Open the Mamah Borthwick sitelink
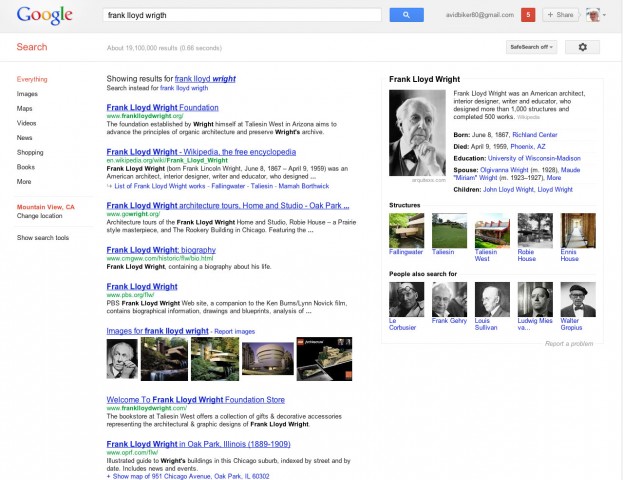 pyautogui.click(x=304, y=186)
